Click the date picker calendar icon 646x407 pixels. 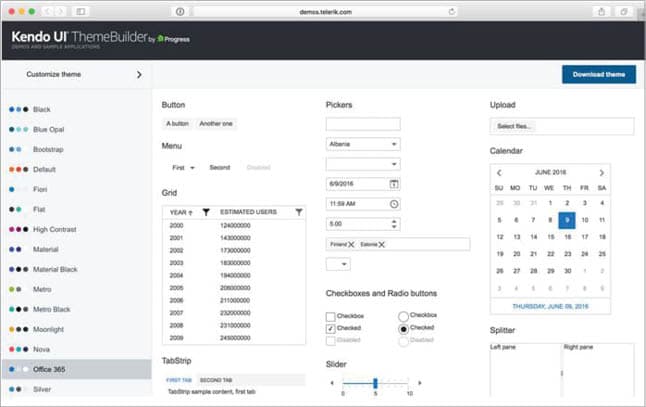coord(394,184)
